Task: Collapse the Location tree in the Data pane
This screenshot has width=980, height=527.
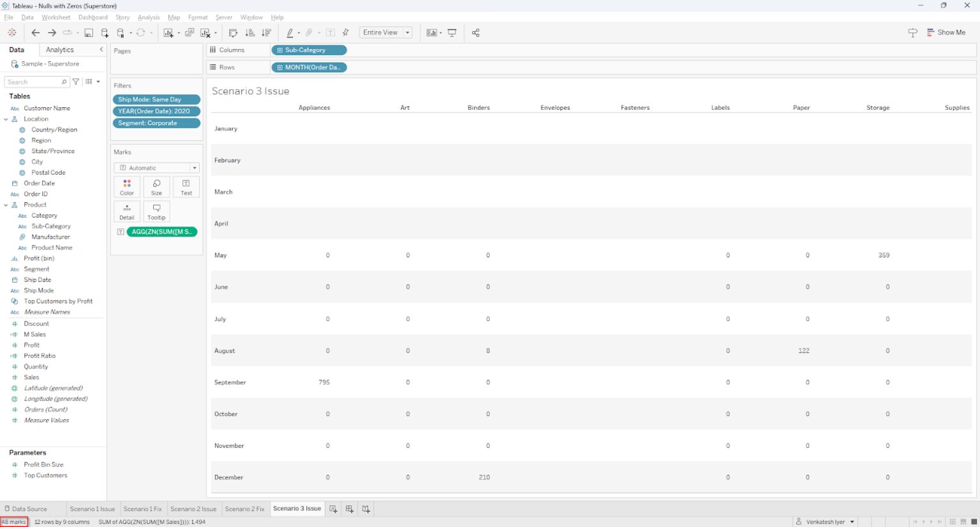Action: [x=6, y=119]
